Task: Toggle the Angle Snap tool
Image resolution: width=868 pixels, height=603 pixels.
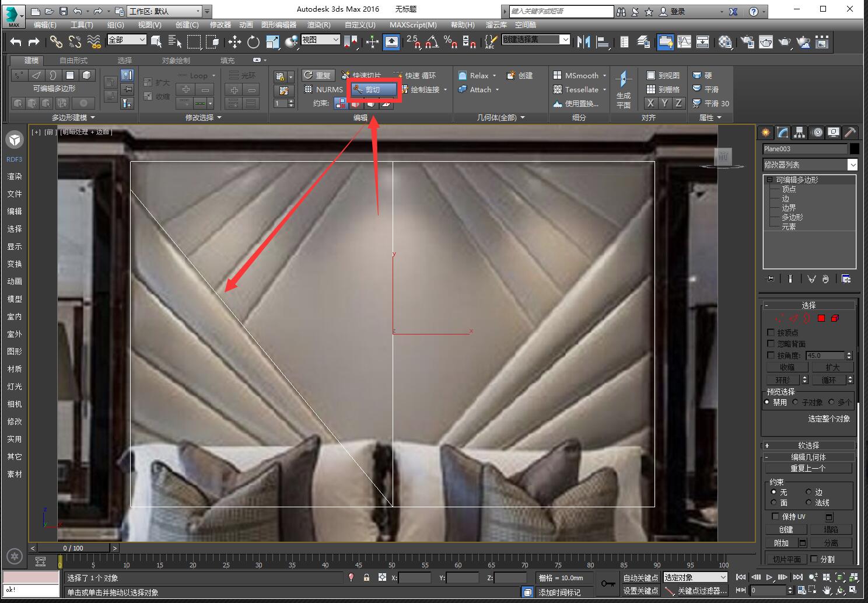Action: [432, 41]
